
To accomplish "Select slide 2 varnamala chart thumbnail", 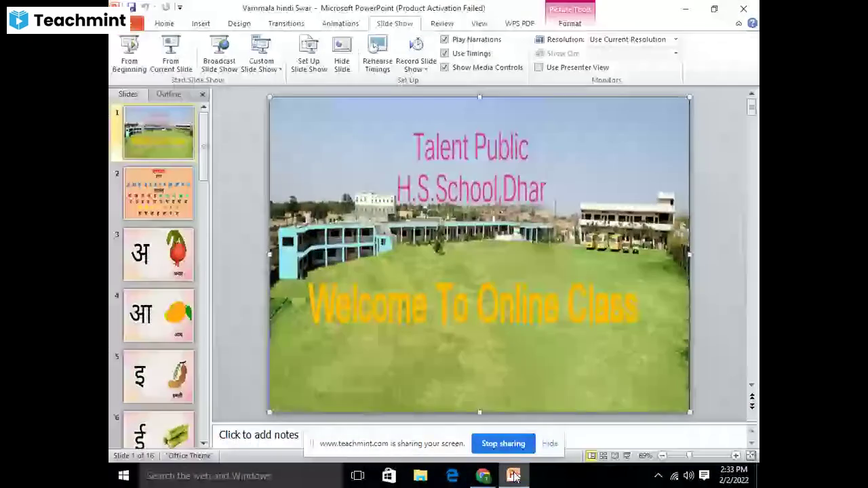I will tap(159, 194).
